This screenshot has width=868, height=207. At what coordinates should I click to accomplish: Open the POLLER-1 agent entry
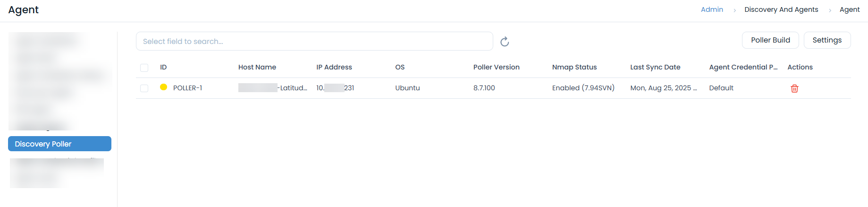(187, 88)
